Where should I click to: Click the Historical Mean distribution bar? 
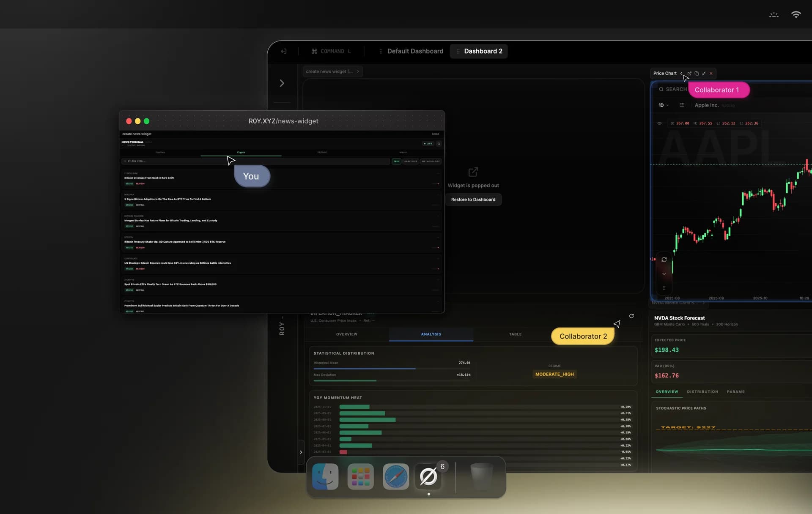[x=364, y=369]
